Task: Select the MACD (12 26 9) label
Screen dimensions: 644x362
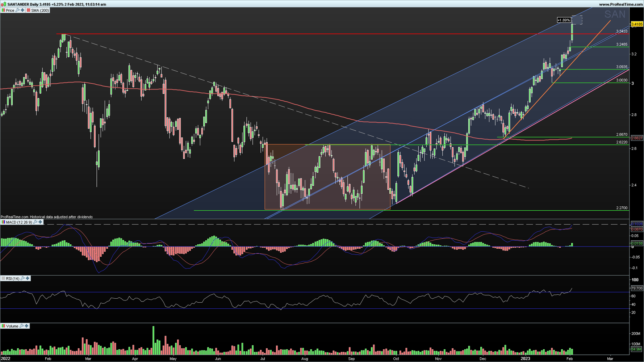Action: tap(19, 222)
